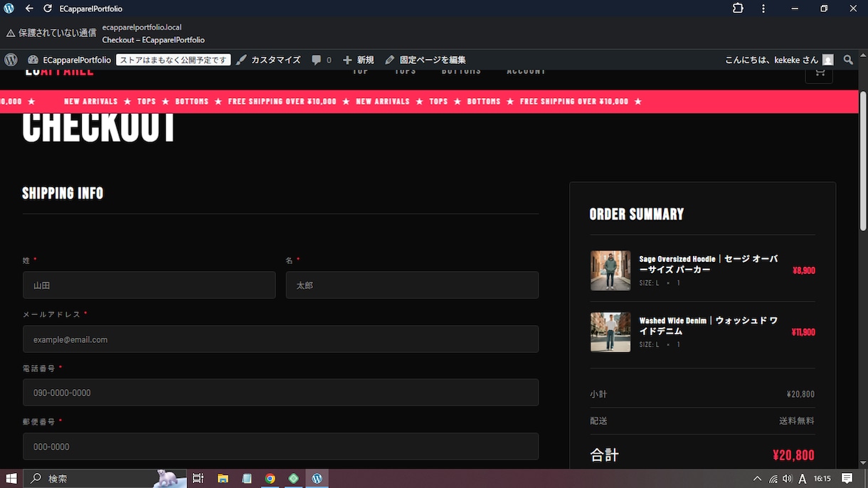Screen dimensions: 868x488
Task: Focus the 郵便番号 postal code field
Action: coord(280,447)
